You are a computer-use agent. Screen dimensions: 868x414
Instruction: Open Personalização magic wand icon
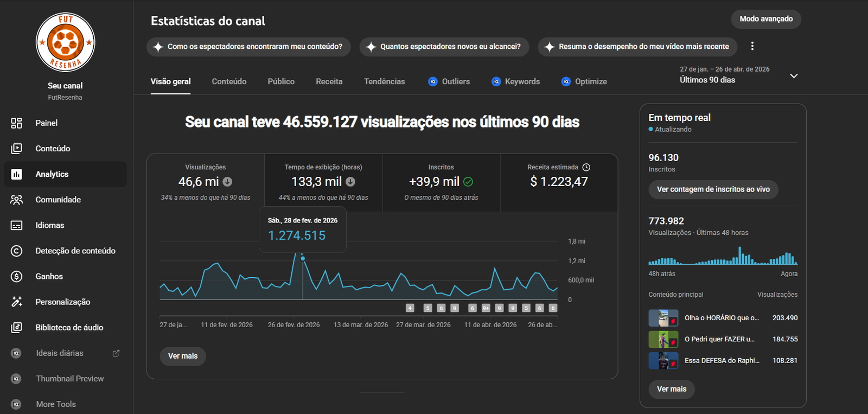tap(16, 302)
